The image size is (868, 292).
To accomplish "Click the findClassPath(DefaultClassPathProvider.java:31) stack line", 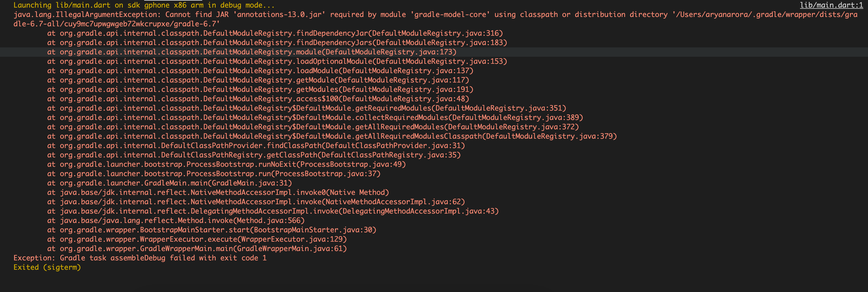I will pos(256,146).
